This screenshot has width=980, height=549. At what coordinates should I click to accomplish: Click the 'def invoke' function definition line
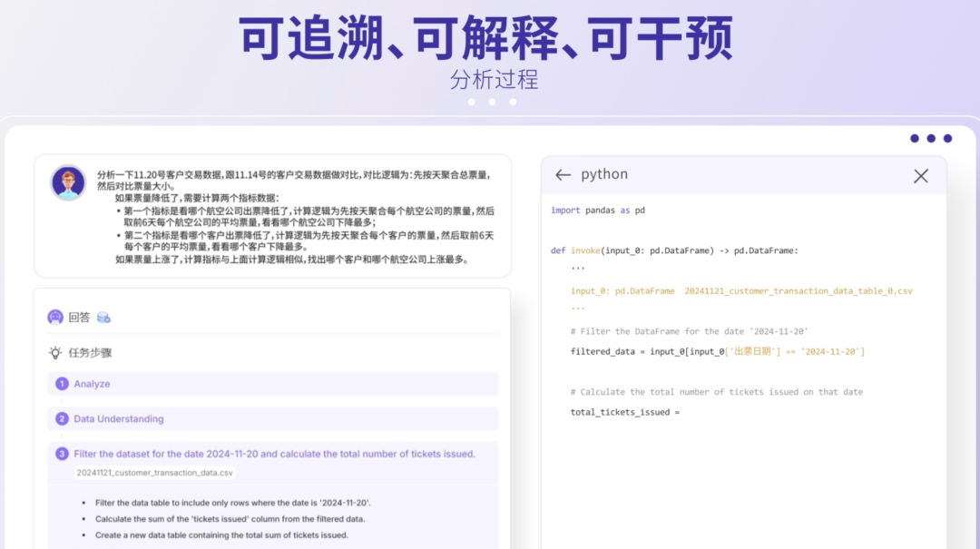point(674,250)
